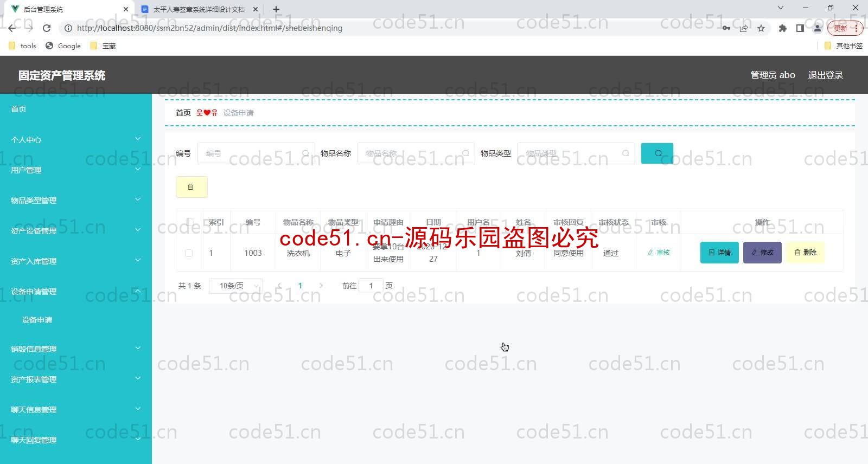Image resolution: width=868 pixels, height=464 pixels.
Task: Select 设备申请 submenu item
Action: tap(76, 320)
